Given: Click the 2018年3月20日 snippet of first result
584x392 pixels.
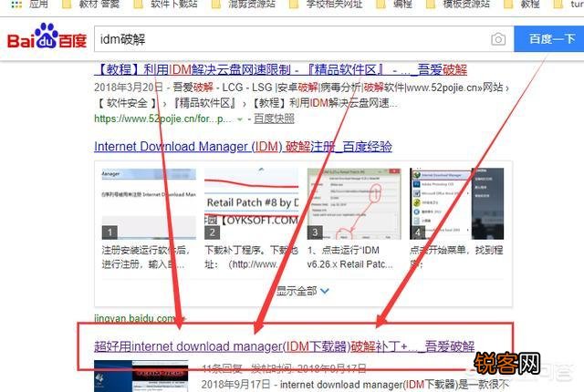Looking at the screenshot, I should 301,95.
